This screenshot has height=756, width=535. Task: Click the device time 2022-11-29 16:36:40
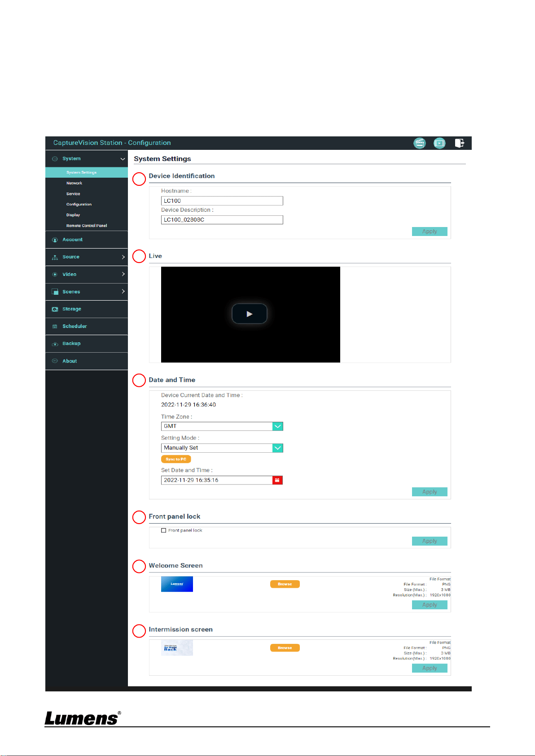pyautogui.click(x=189, y=405)
